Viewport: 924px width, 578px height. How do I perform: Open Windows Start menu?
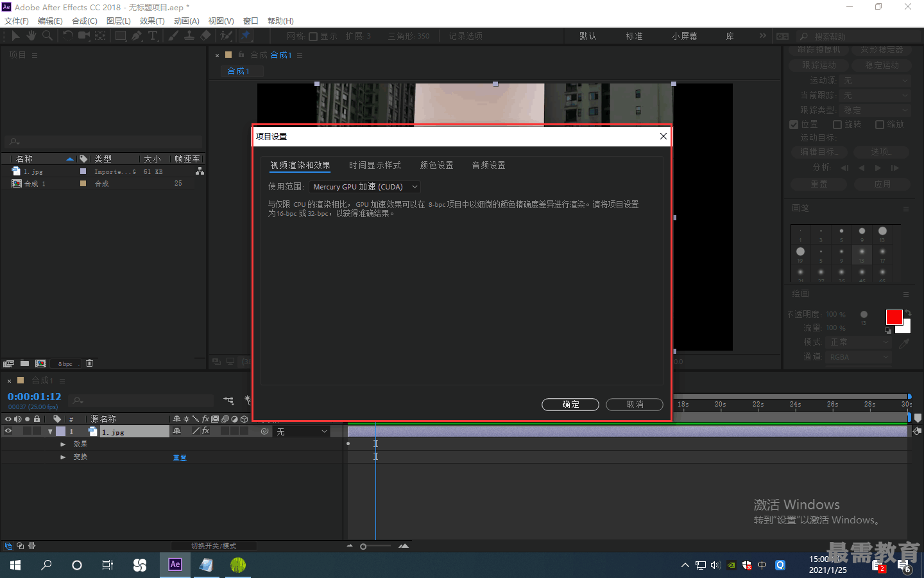(x=15, y=565)
